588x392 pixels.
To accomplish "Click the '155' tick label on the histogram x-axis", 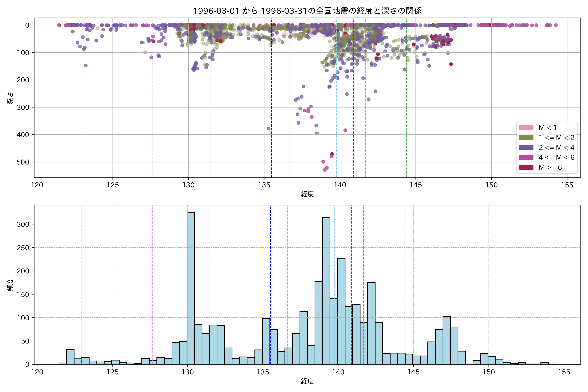I will 564,372.
